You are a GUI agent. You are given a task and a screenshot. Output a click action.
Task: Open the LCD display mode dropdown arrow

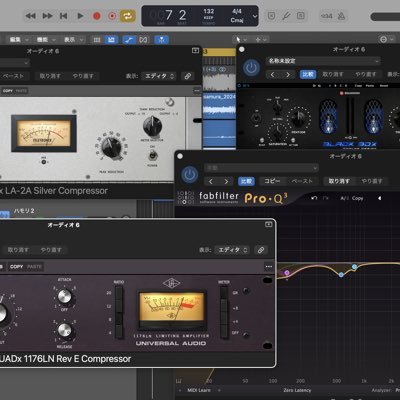[255, 16]
